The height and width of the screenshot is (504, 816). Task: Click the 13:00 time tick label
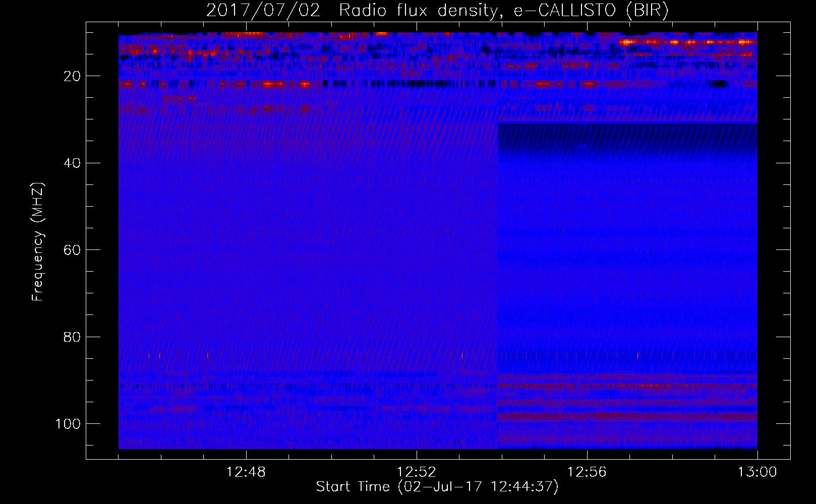[x=757, y=472]
